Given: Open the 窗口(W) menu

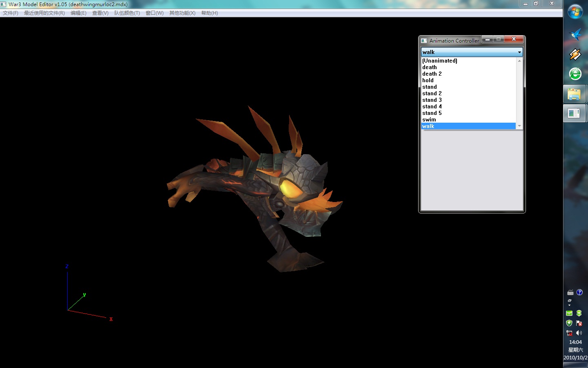Looking at the screenshot, I should coord(154,13).
